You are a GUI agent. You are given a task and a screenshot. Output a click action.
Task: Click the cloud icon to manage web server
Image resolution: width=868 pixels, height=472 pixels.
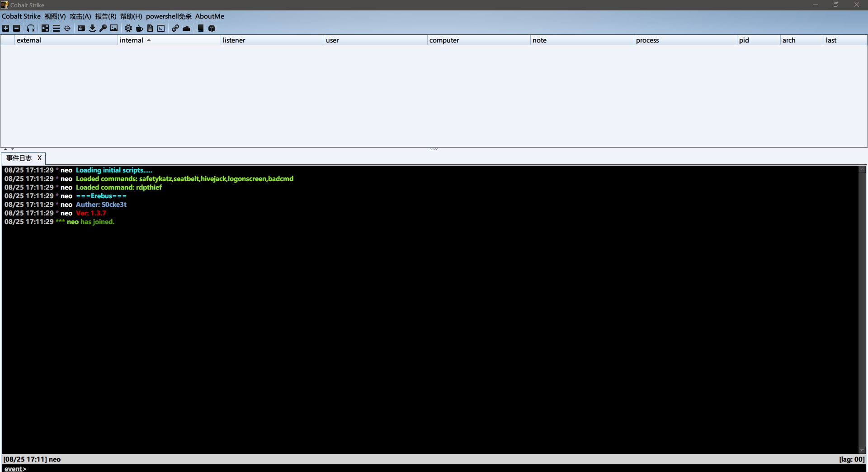(186, 28)
